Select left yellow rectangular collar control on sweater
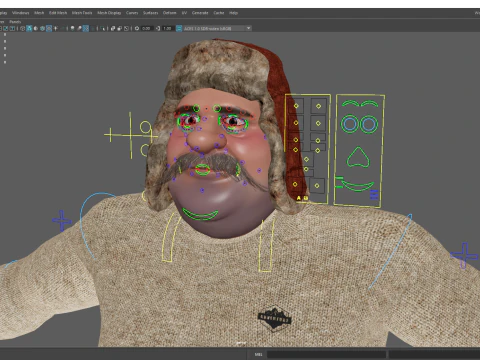The image size is (480, 360). (172, 237)
